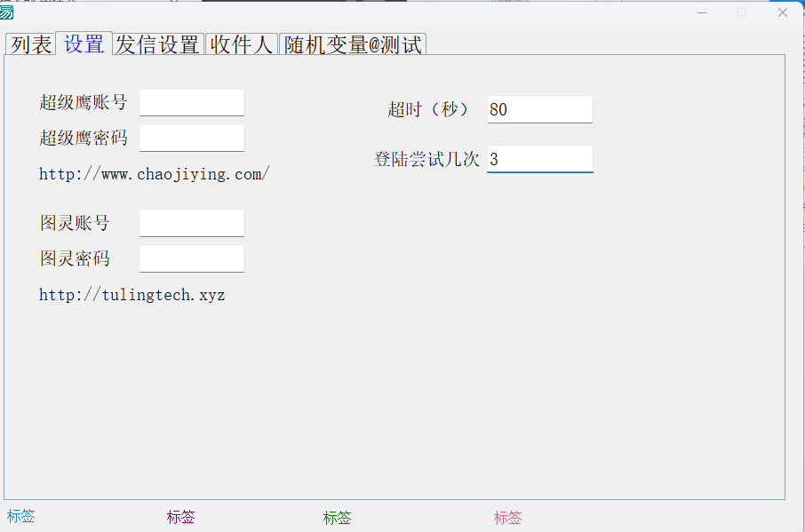
Task: Click the app icon in title bar
Action: point(6,12)
